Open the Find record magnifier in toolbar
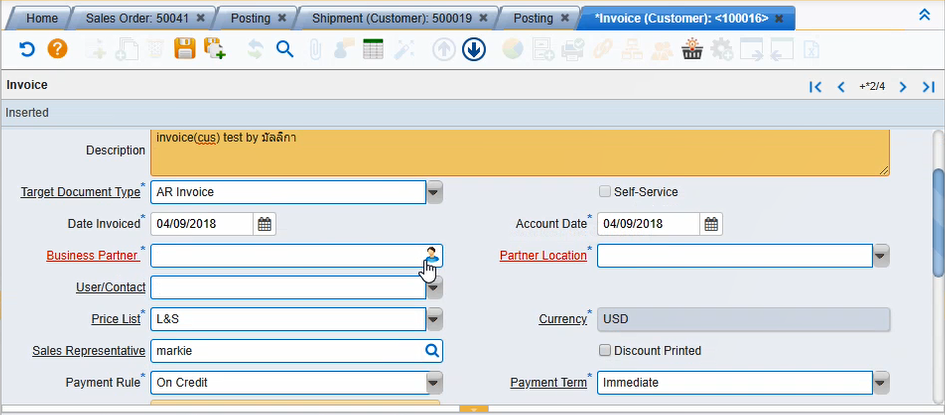This screenshot has height=415, width=945. tap(285, 49)
